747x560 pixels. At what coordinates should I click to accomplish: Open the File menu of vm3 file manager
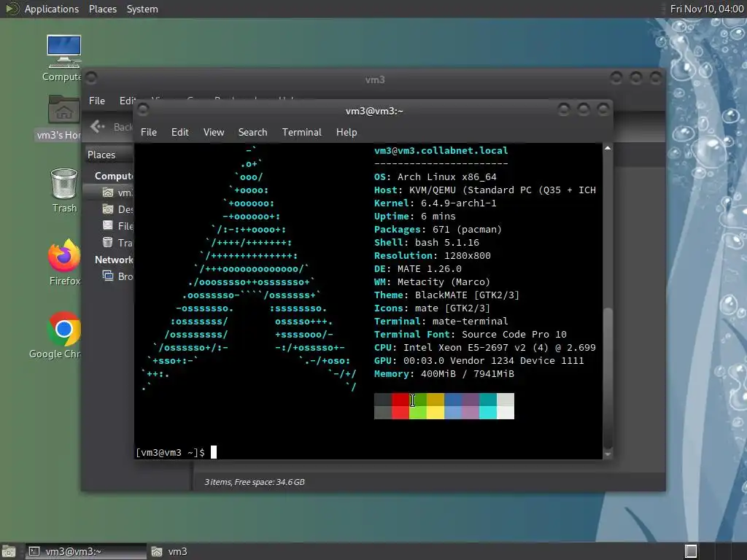pyautogui.click(x=97, y=101)
